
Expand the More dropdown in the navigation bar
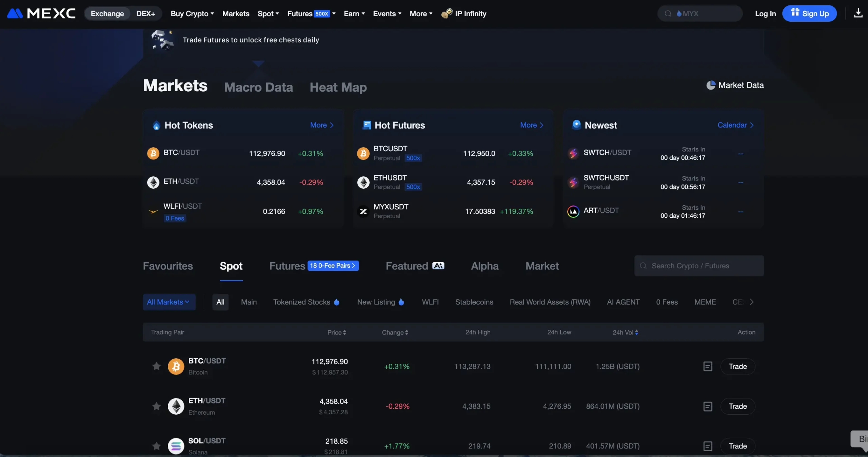point(421,14)
